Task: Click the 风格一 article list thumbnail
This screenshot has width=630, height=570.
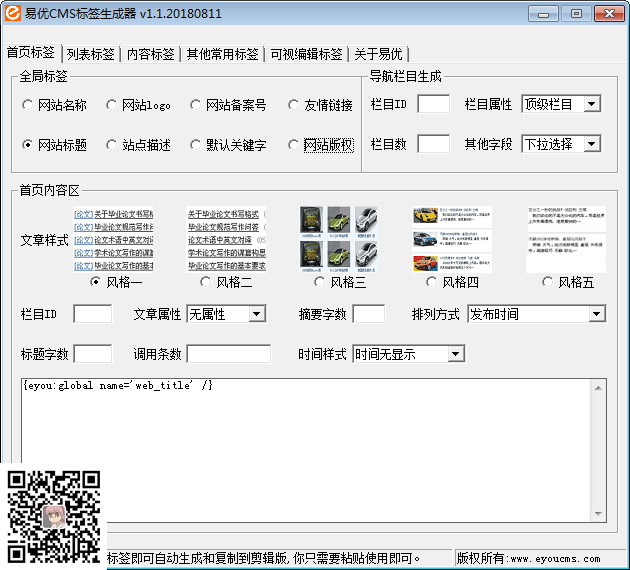Action: click(113, 239)
